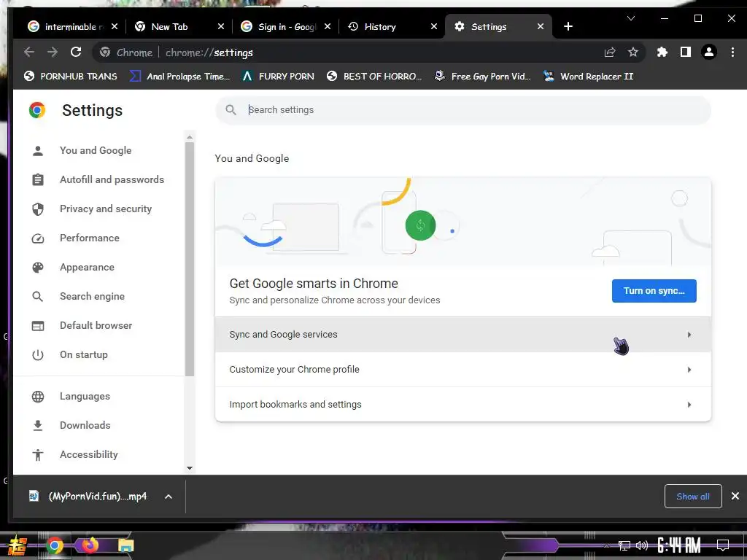The image size is (747, 560).
Task: Click the Downloads arrow icon in the sidebar
Action: 38,425
